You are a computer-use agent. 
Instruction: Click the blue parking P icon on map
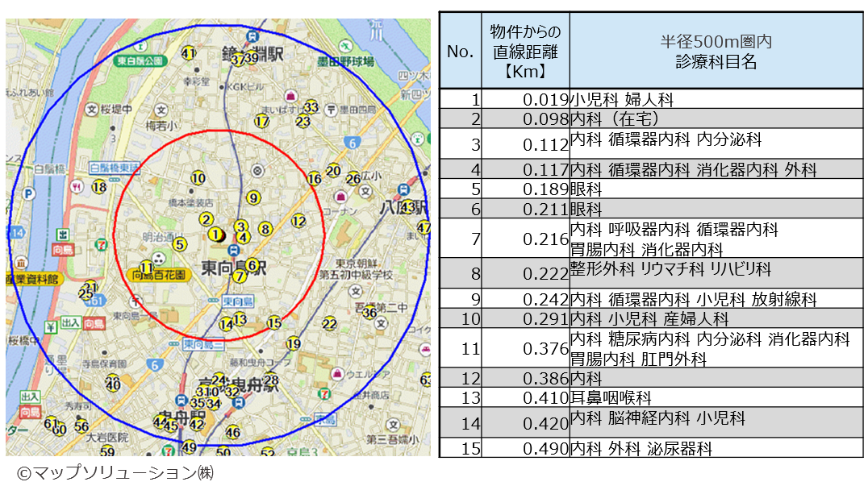[29, 194]
